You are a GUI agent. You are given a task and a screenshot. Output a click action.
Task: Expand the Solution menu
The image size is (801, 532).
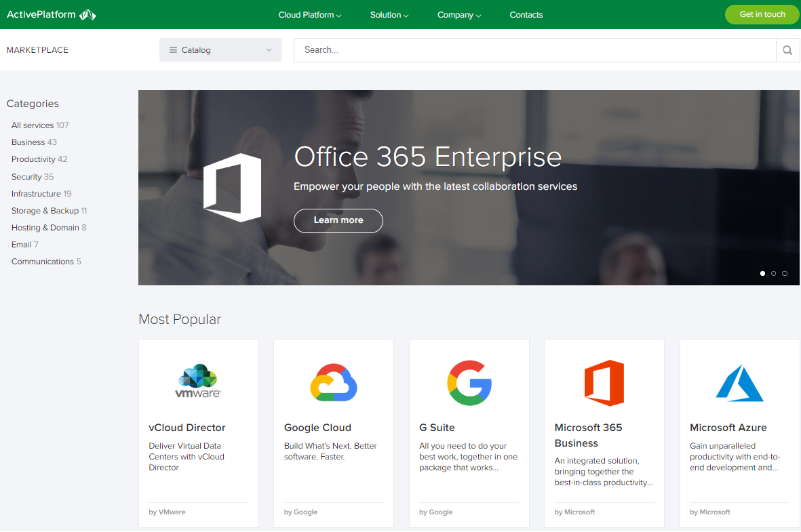pyautogui.click(x=389, y=15)
